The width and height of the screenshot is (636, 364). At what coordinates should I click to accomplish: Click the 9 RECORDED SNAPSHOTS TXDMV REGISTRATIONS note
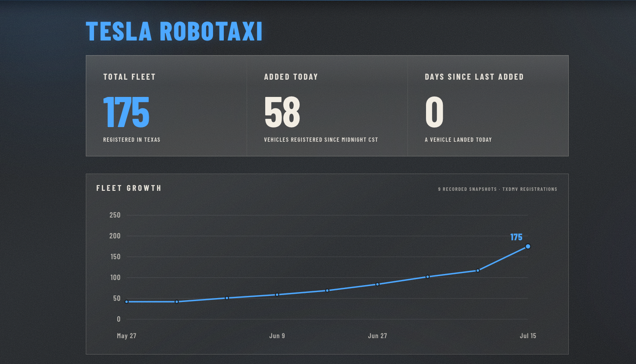498,189
